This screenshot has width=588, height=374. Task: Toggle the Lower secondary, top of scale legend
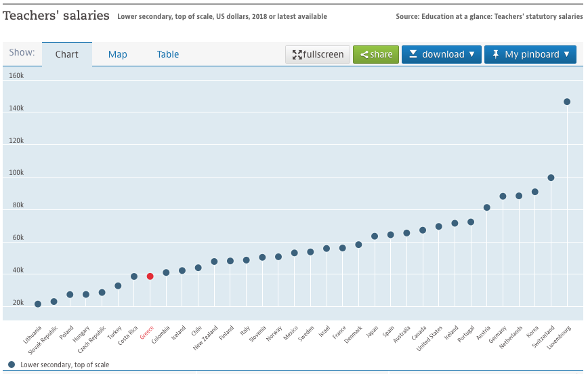tap(64, 365)
